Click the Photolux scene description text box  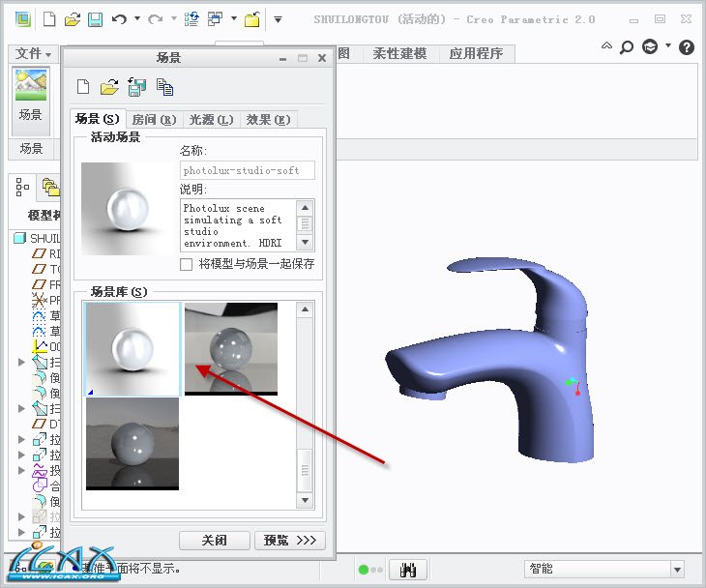(238, 225)
